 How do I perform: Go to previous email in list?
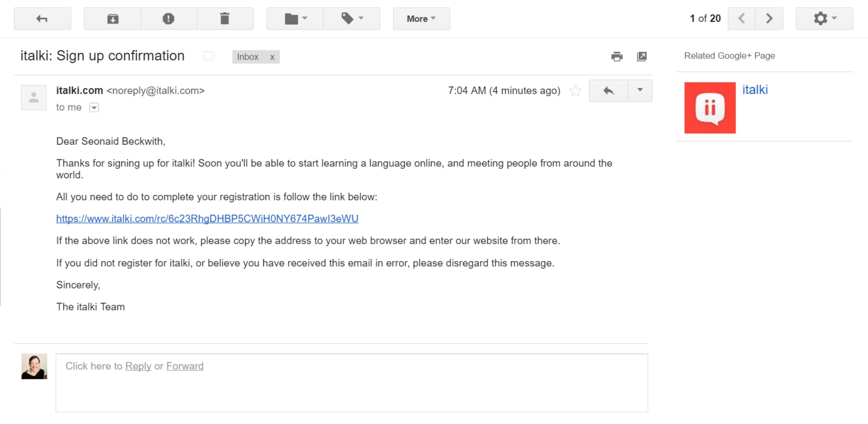(742, 19)
